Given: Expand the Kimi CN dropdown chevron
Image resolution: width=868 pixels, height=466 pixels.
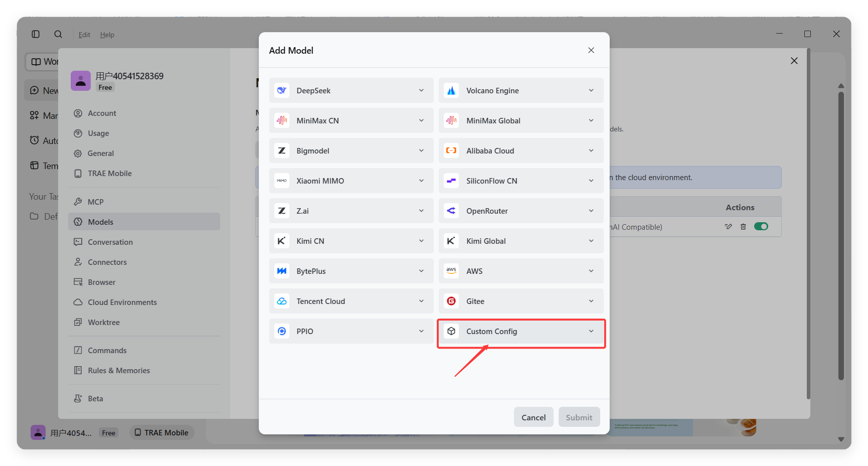Looking at the screenshot, I should point(421,241).
